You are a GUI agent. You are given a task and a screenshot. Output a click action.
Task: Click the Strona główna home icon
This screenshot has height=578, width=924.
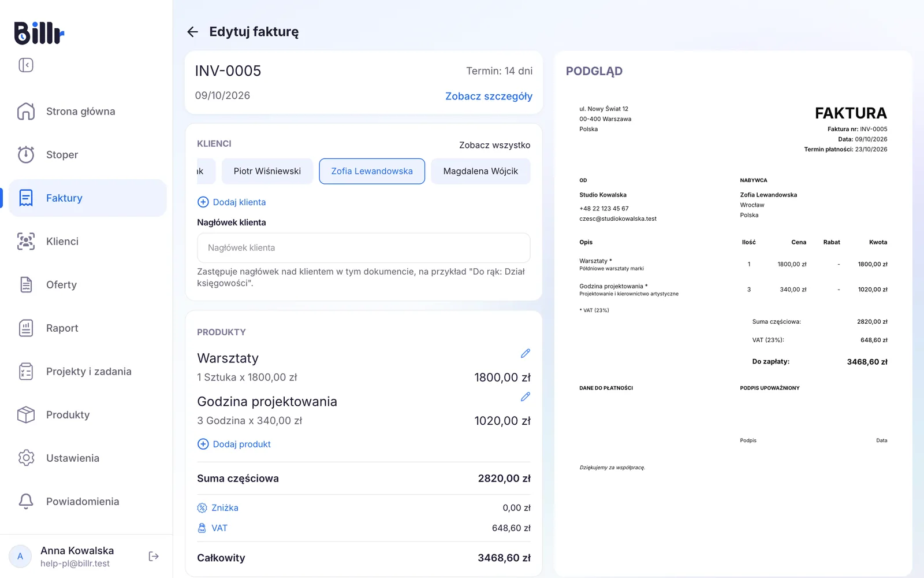(26, 111)
